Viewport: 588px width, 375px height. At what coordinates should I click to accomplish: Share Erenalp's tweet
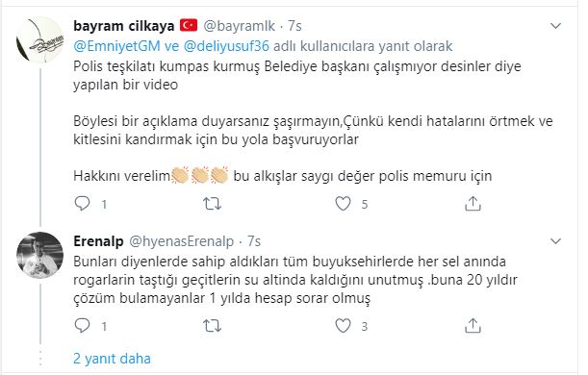(x=473, y=326)
